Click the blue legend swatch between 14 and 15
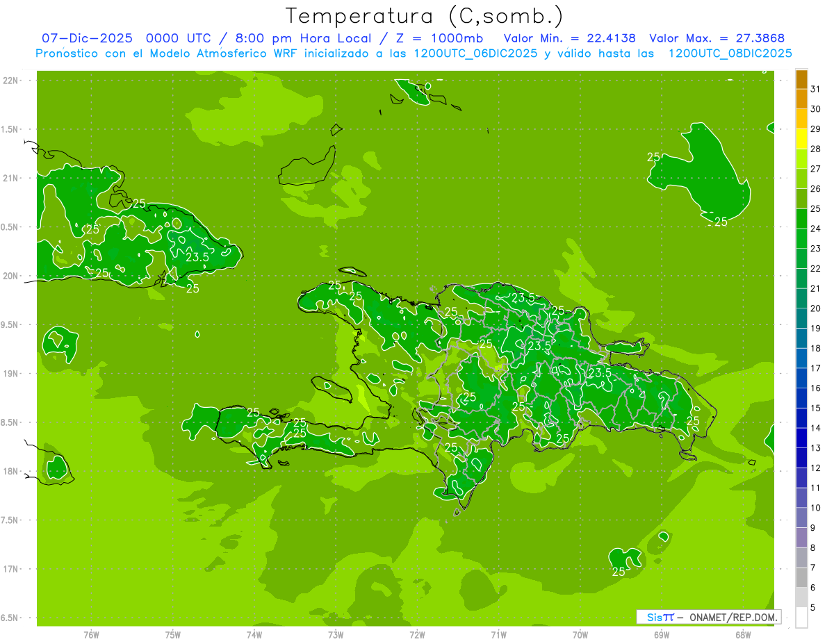The width and height of the screenshot is (834, 644). (801, 418)
